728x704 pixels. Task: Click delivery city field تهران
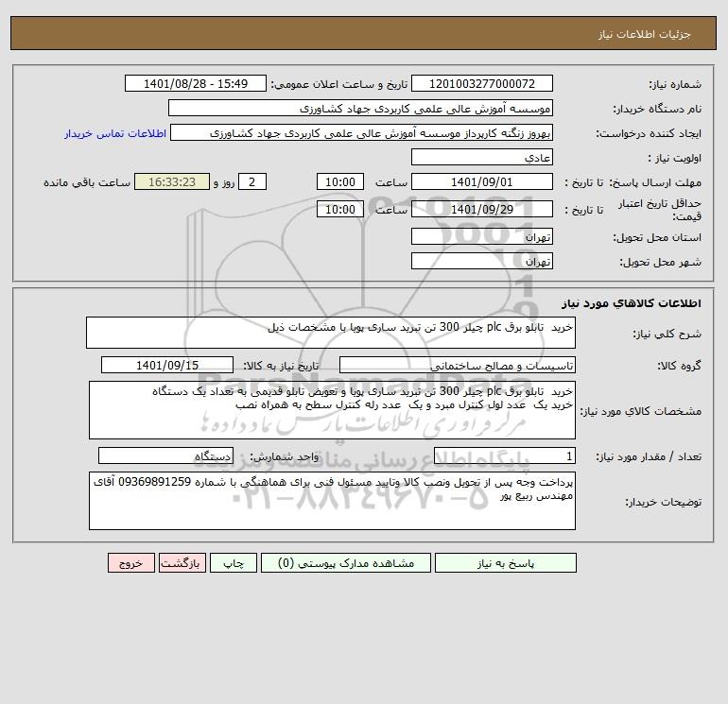(482, 261)
